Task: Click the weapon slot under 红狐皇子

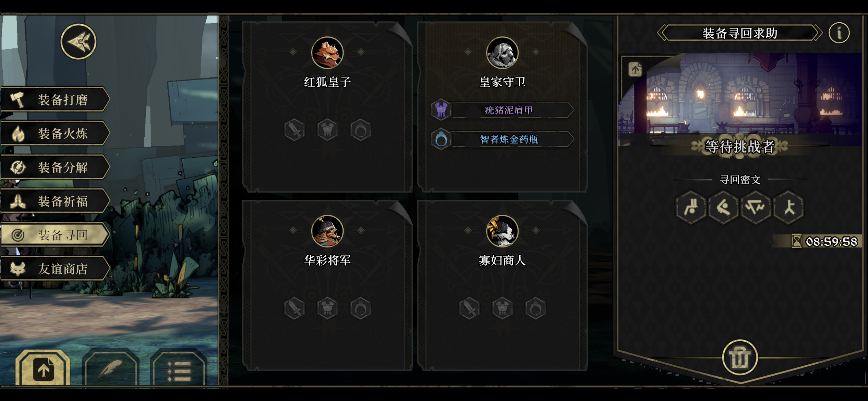Action: point(294,130)
